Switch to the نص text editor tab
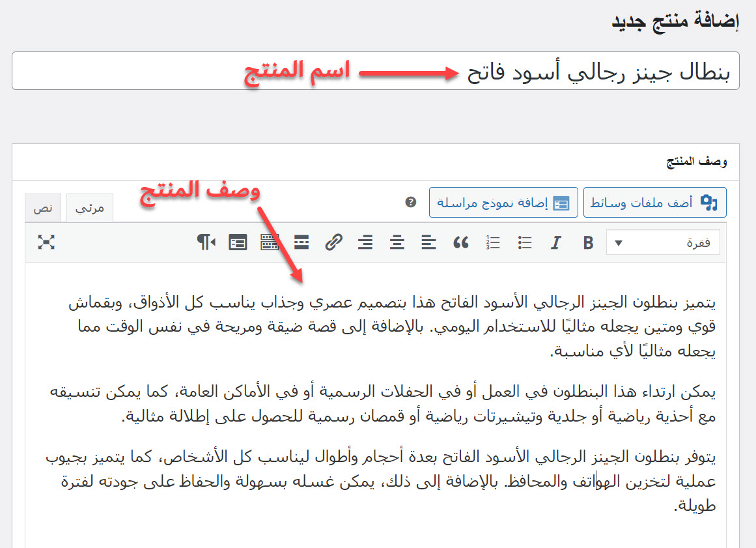This screenshot has height=548, width=756. (x=44, y=209)
